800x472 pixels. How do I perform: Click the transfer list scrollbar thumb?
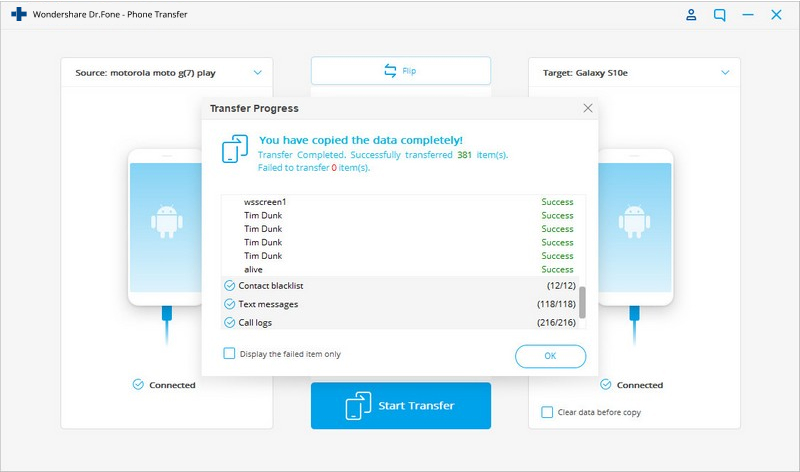pyautogui.click(x=582, y=302)
